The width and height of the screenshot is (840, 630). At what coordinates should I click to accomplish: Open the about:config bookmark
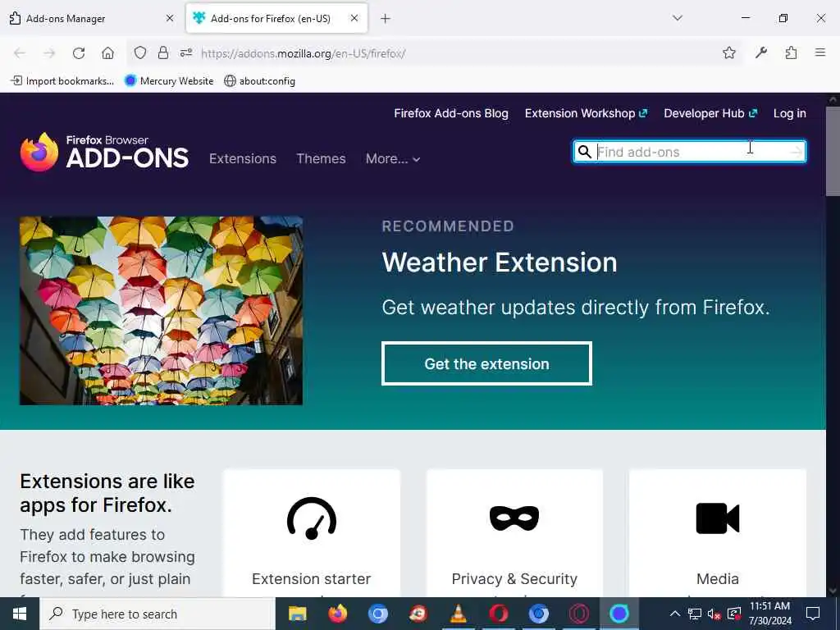click(260, 81)
